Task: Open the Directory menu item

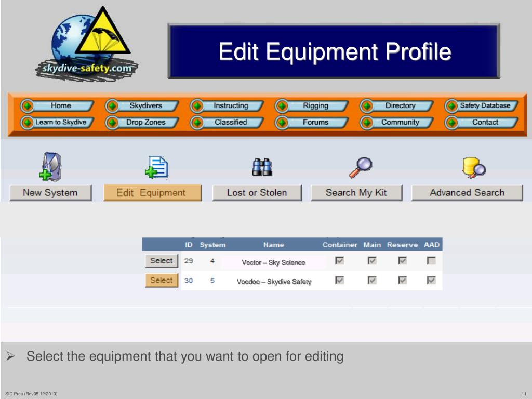Action: pos(401,105)
